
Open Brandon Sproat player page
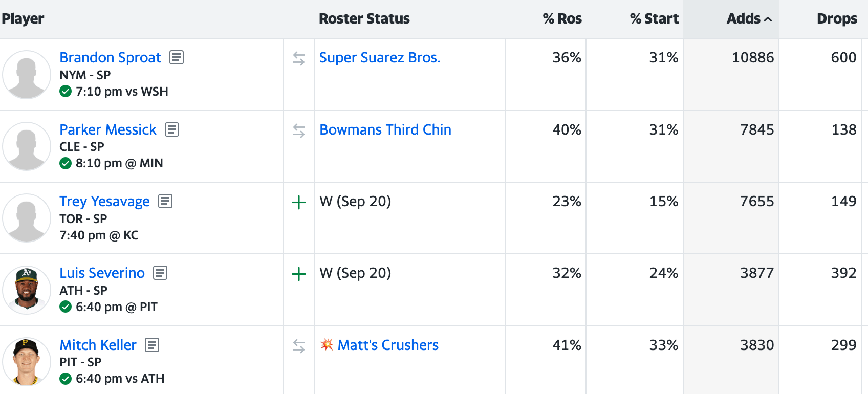[110, 57]
